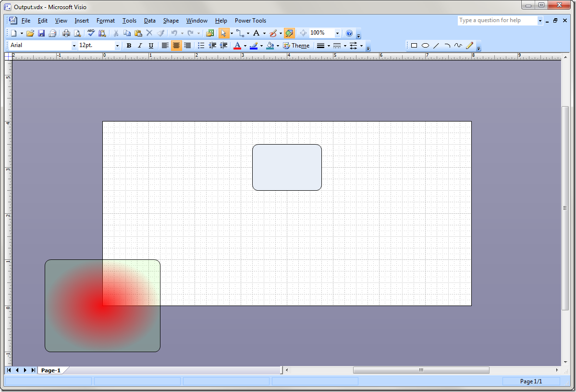Select the Rectangle drawing tool
Image resolution: width=576 pixels, height=392 pixels.
tap(414, 46)
